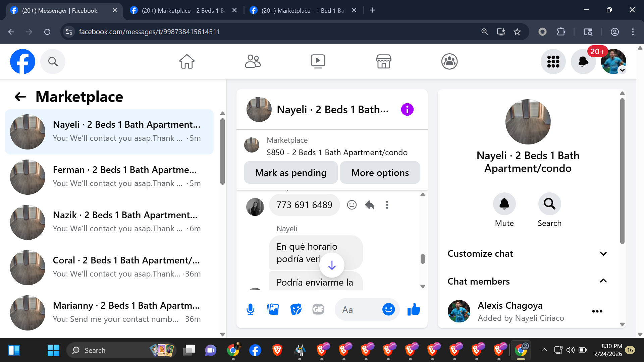Click the Mark as pending button
Image resolution: width=644 pixels, height=362 pixels.
click(x=290, y=173)
